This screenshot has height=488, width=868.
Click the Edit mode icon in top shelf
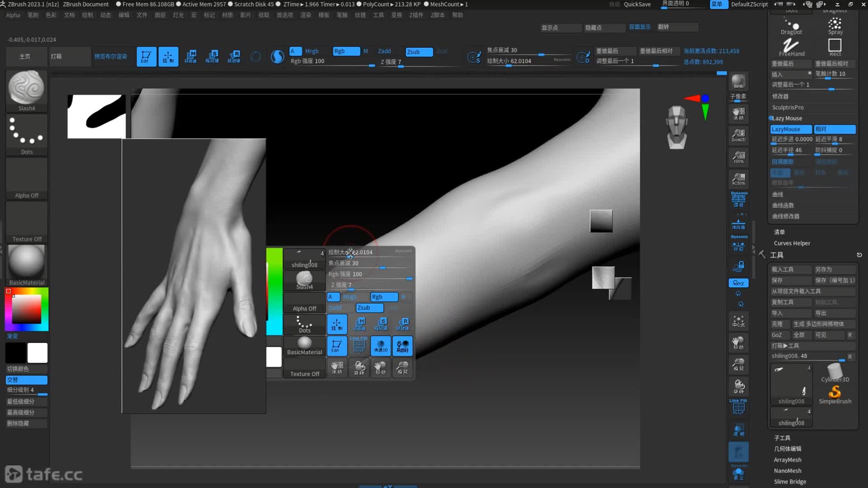[146, 56]
